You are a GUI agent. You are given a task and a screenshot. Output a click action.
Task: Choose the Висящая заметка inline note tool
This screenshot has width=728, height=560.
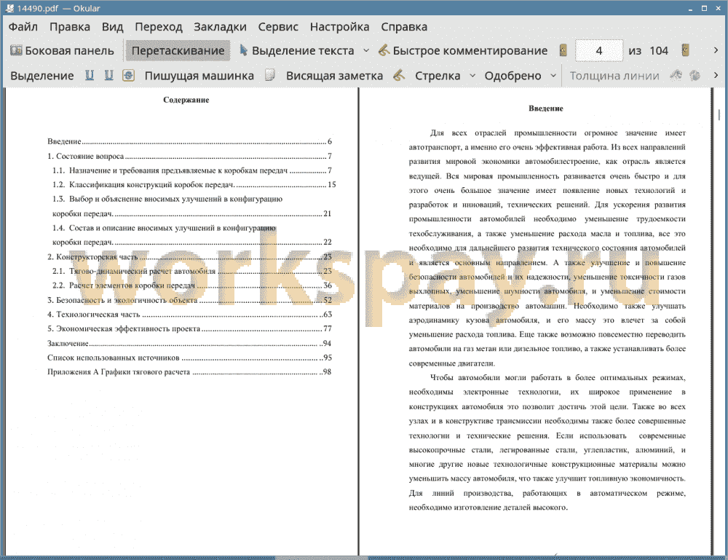334,76
